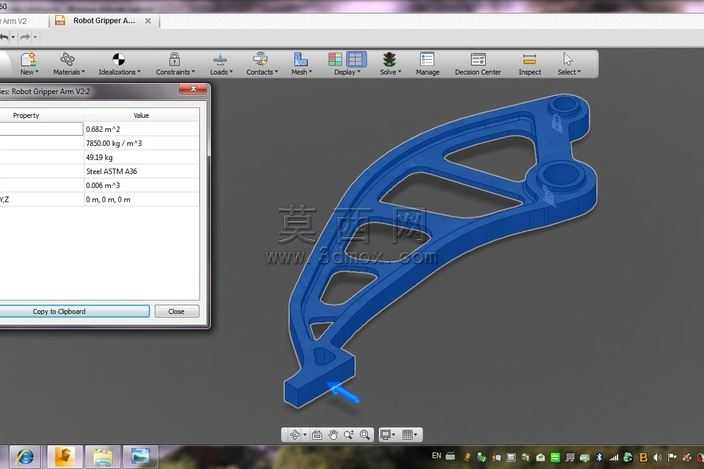The height and width of the screenshot is (469, 704).
Task: Select the 0 m, 0 m, 0 m value
Action: 108,199
